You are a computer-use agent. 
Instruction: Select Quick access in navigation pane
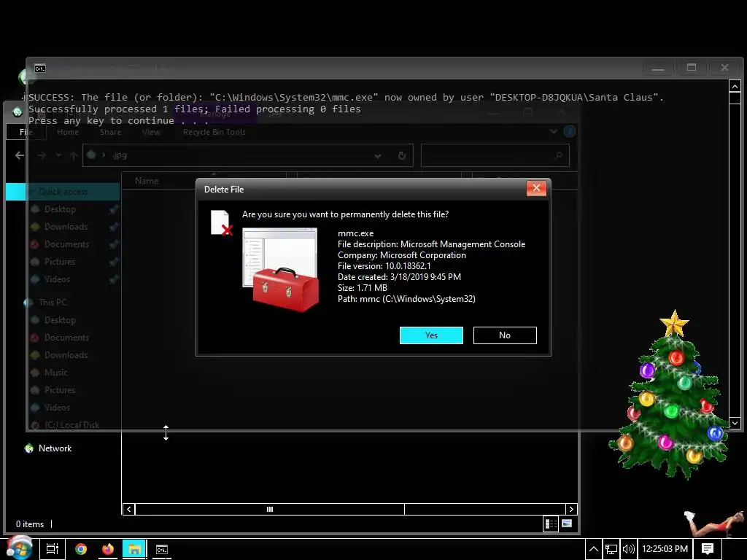[x=63, y=192]
